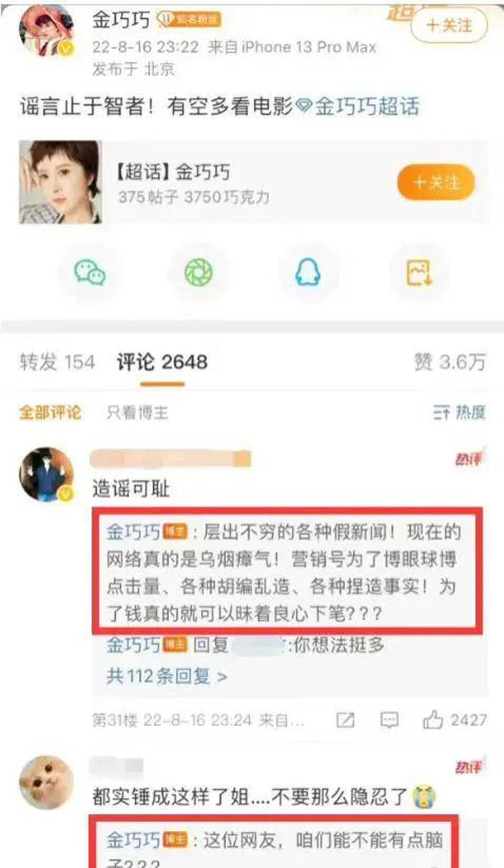Share post to WeChat Moments icon
Image resolution: width=504 pixels, height=868 pixels.
point(199,272)
